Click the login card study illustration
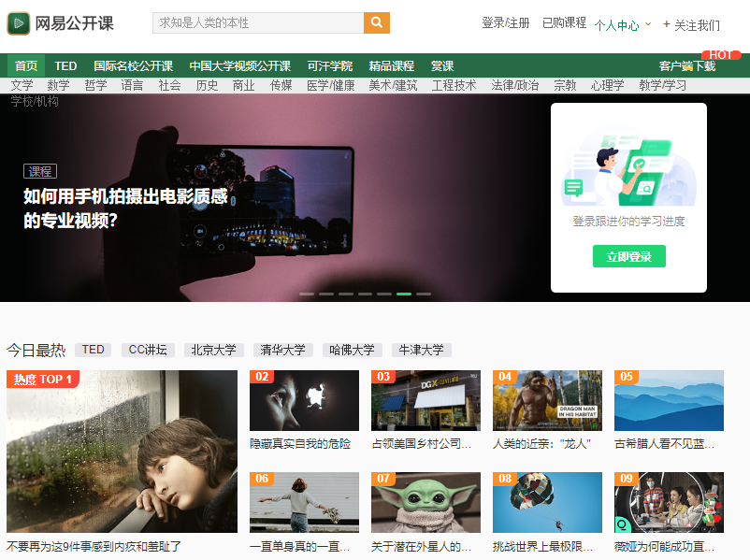This screenshot has width=750, height=560. coord(628,166)
